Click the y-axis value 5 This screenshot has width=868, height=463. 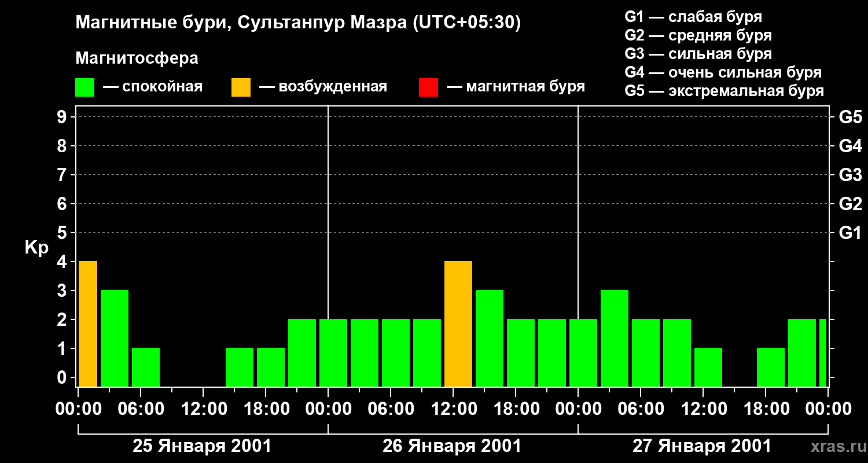pyautogui.click(x=62, y=233)
